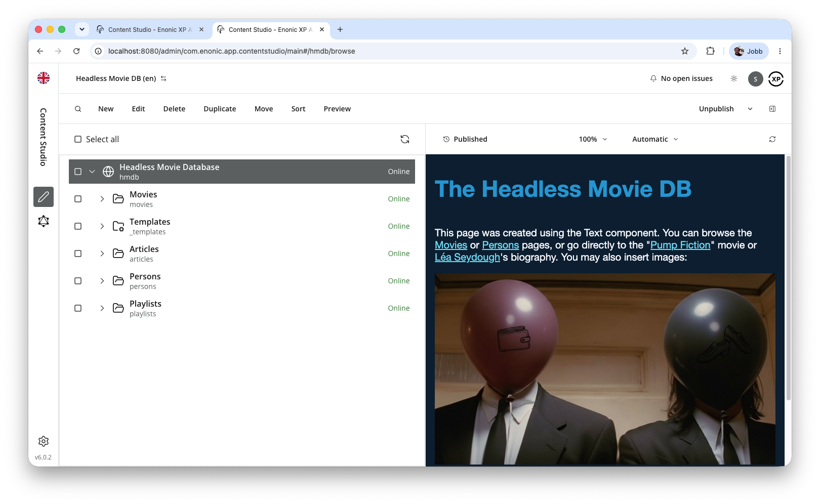The image size is (820, 504).
Task: Open the 100% zoom dropdown
Action: [x=593, y=139]
